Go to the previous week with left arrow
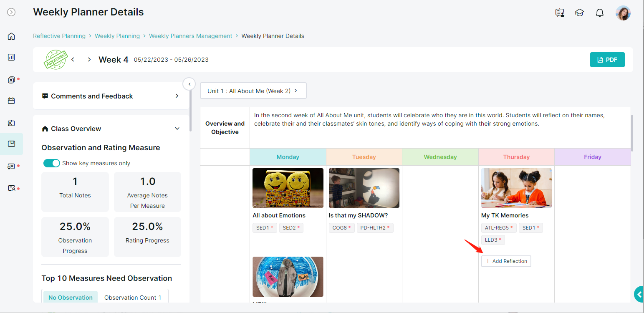The height and width of the screenshot is (313, 644). (73, 60)
